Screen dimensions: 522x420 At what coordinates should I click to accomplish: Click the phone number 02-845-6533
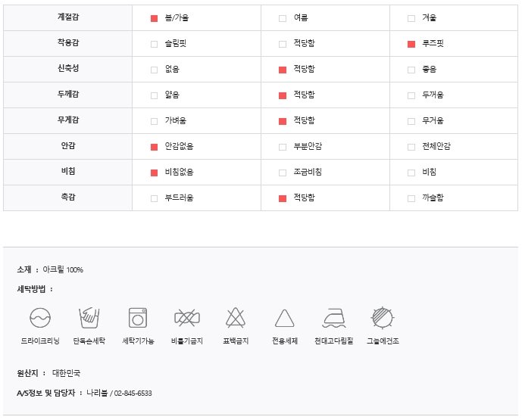(133, 394)
